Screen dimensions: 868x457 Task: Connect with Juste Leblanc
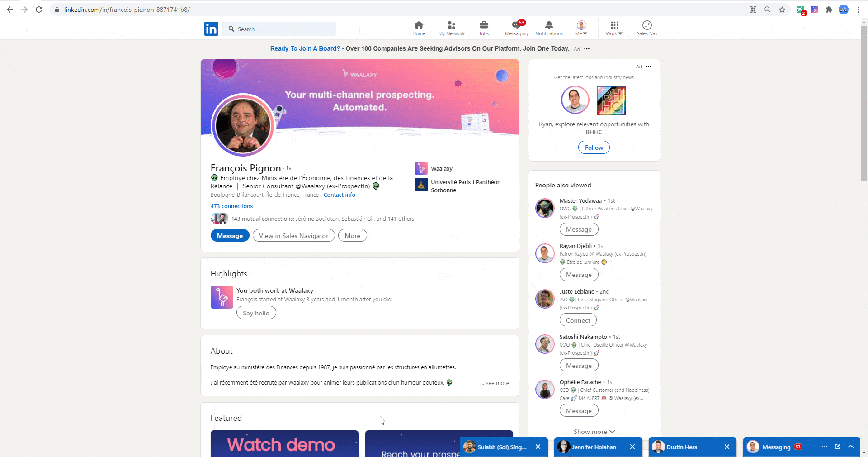click(578, 320)
